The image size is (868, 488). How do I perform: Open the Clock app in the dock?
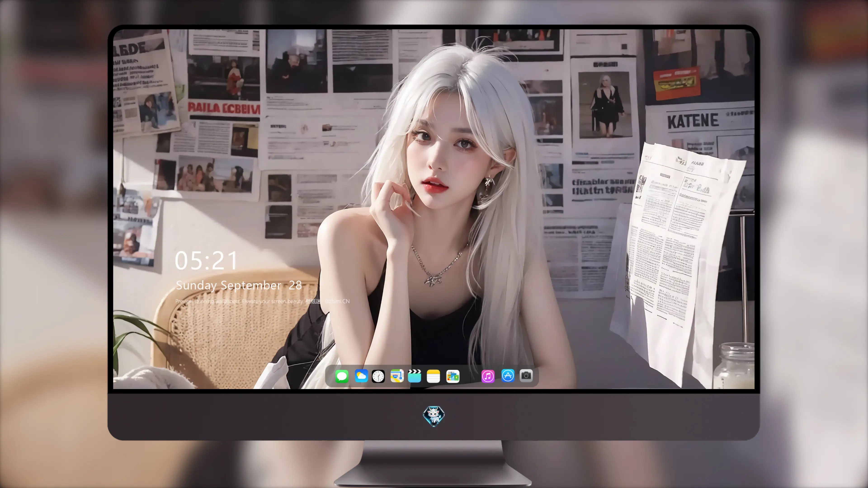pos(378,376)
